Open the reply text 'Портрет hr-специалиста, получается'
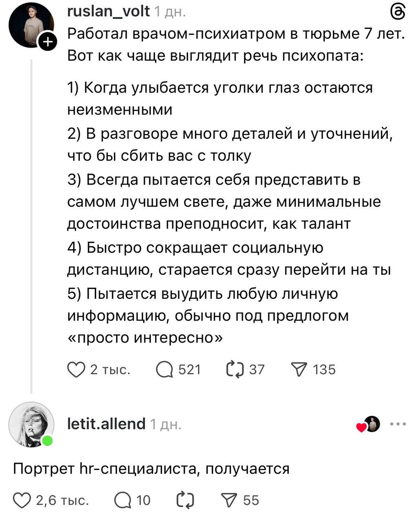 (151, 468)
